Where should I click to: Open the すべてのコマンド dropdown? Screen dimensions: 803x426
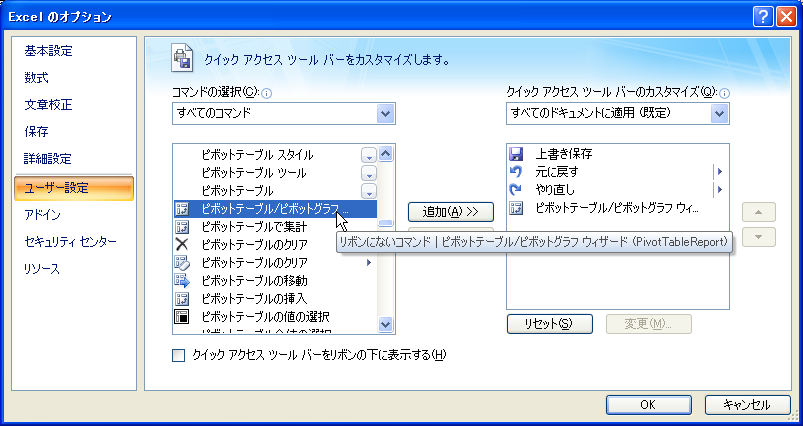coord(385,113)
